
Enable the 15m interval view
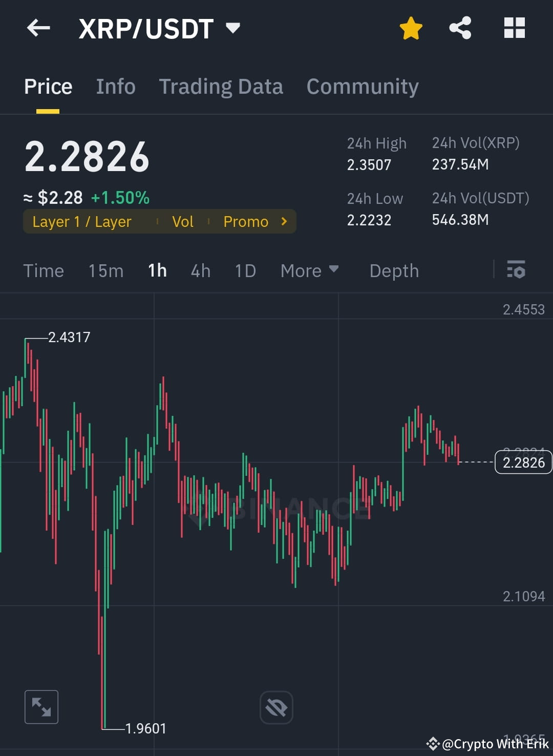[105, 270]
